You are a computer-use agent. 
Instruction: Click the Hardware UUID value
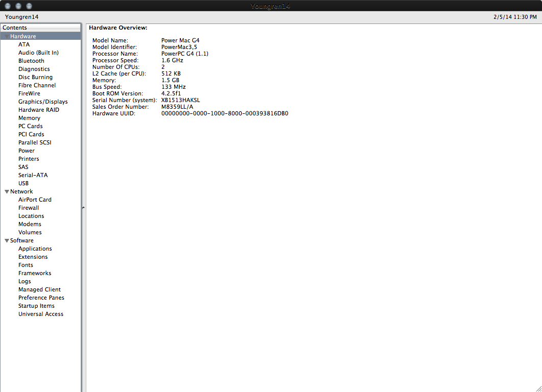click(225, 113)
